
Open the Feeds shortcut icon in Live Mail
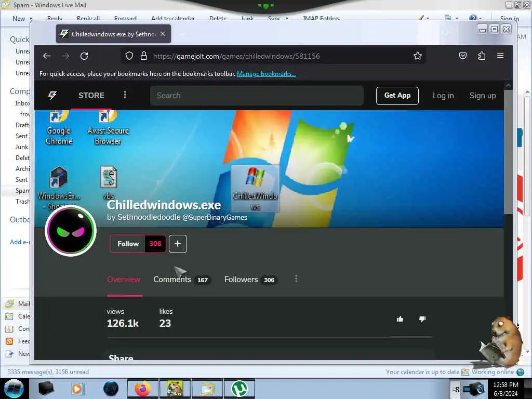9,341
